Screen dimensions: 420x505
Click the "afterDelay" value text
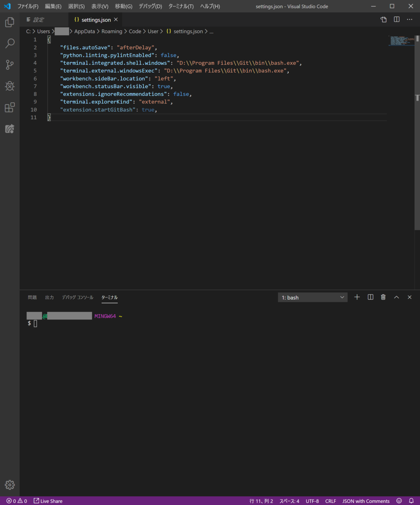[136, 48]
